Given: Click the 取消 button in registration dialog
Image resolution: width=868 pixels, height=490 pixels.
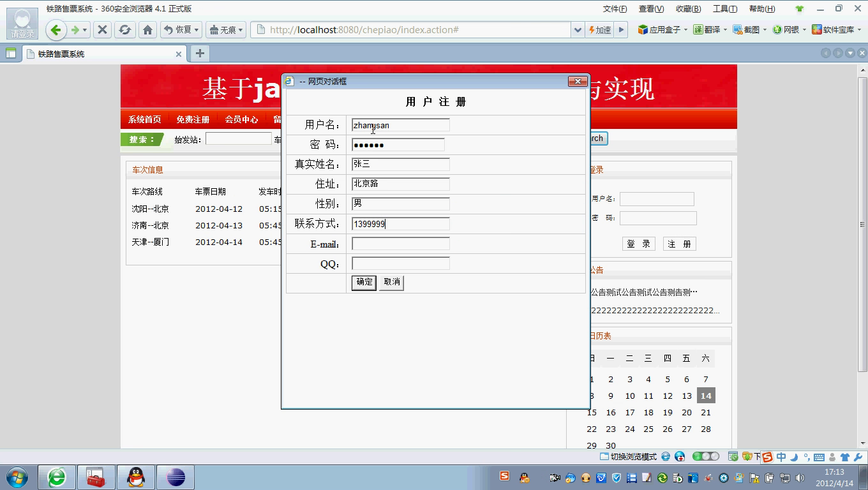Looking at the screenshot, I should [x=391, y=282].
